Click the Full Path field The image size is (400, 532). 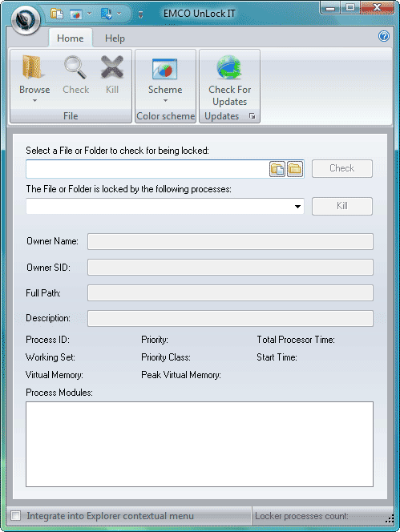[230, 292]
